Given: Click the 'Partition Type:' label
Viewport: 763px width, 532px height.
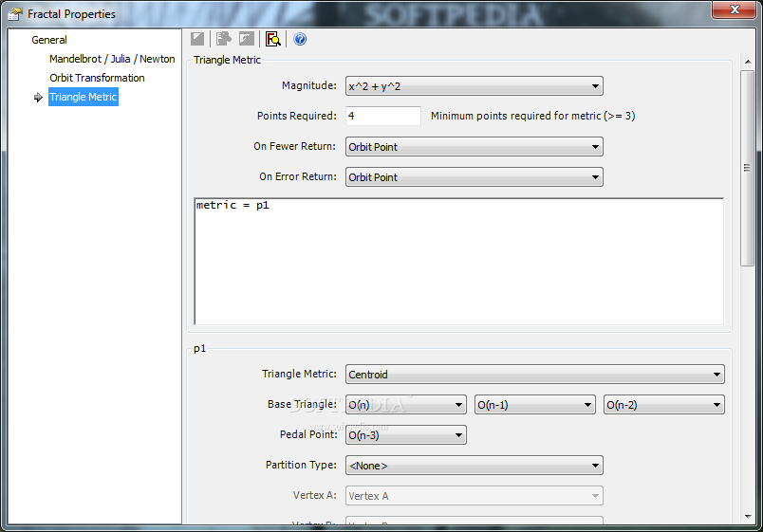Looking at the screenshot, I should [301, 465].
